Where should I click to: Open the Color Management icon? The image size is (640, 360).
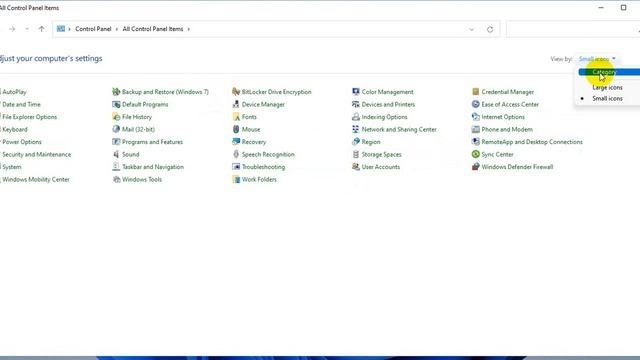356,92
